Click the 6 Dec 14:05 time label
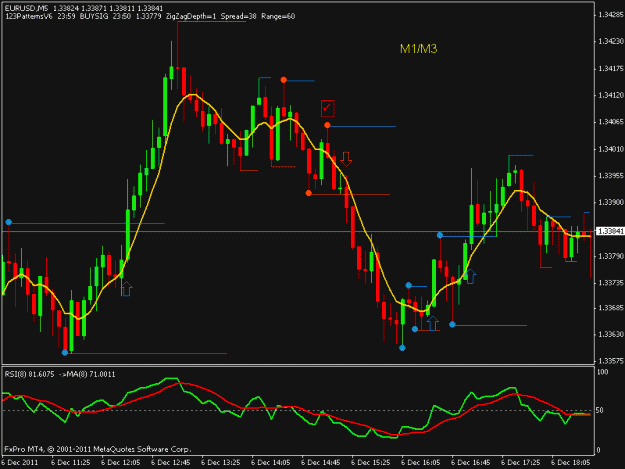The height and width of the screenshot is (469, 625). 271,462
